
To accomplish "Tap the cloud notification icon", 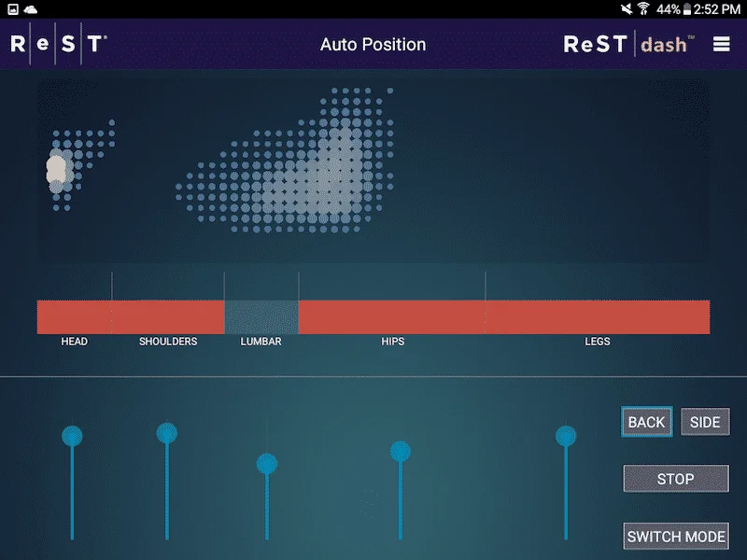I will pos(31,8).
